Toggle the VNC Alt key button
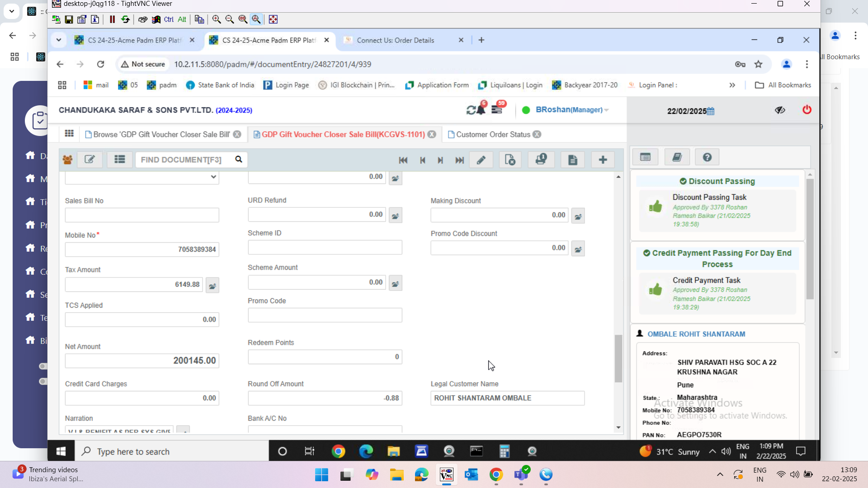This screenshot has width=868, height=488. click(182, 19)
